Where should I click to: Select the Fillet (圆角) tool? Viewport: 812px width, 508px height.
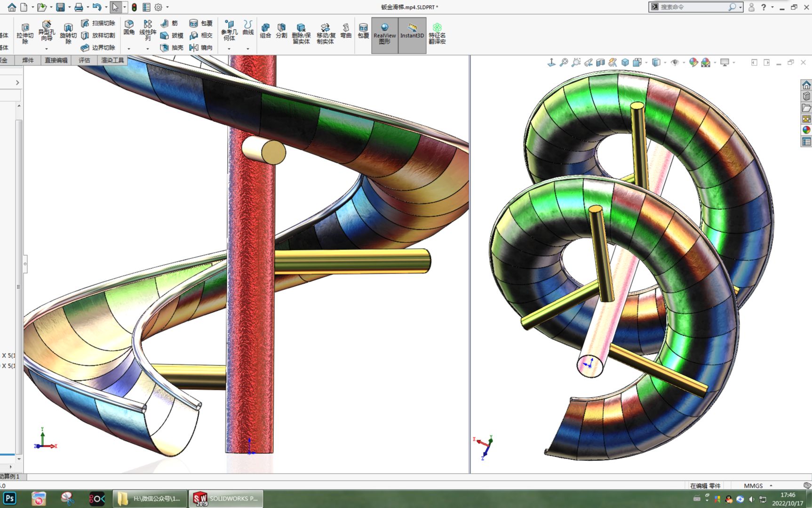(129, 27)
